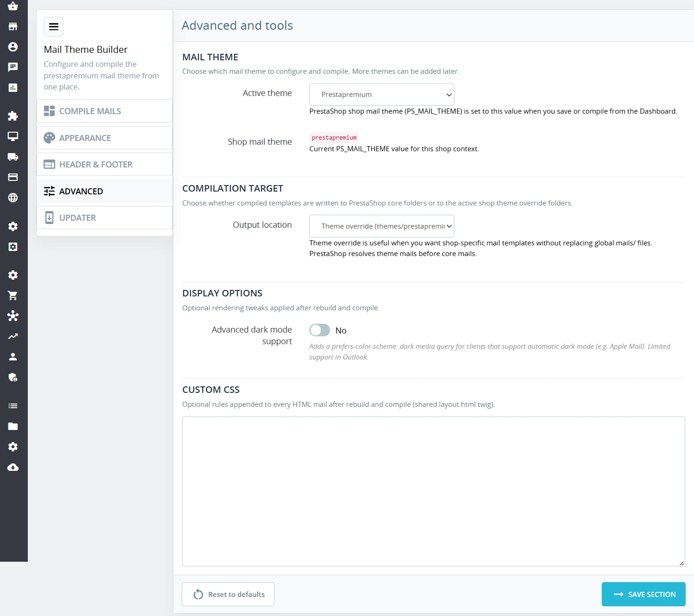Open the Customers account-circle icon
The image size is (694, 616).
[x=13, y=47]
